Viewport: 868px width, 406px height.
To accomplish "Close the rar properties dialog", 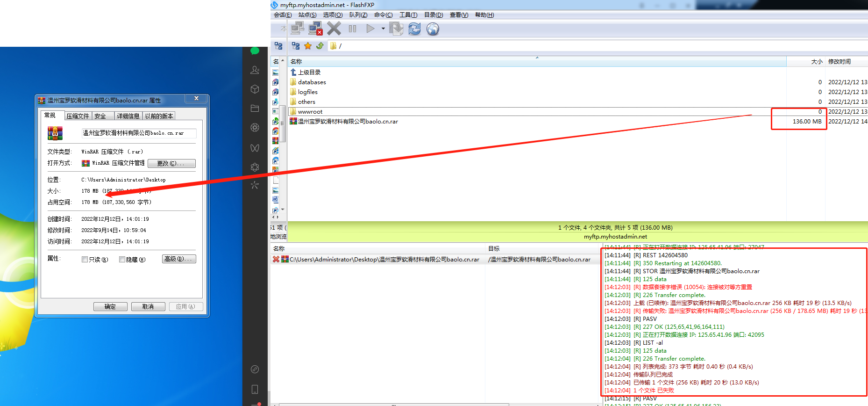I will click(x=197, y=98).
